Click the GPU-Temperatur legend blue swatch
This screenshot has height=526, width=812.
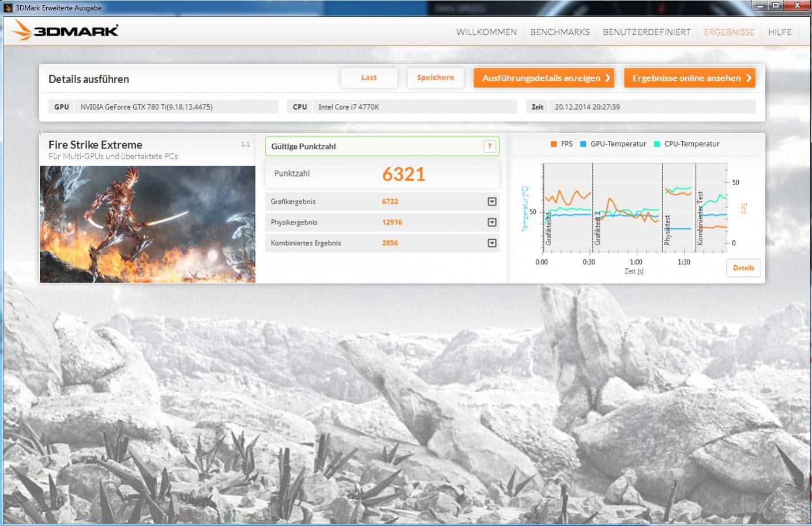click(583, 144)
